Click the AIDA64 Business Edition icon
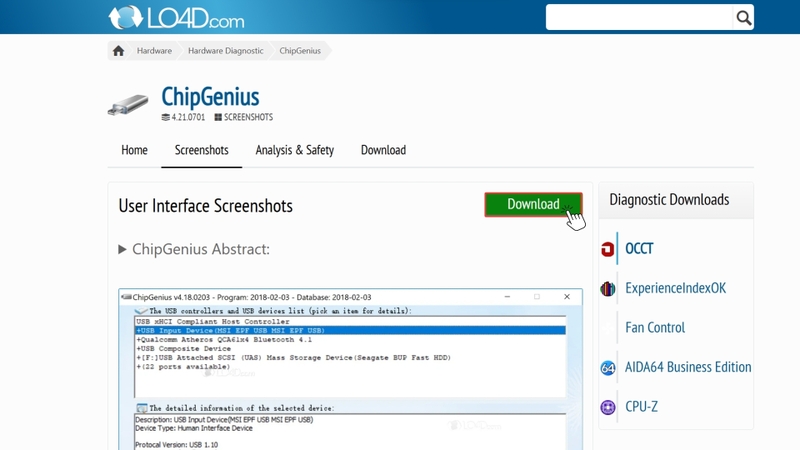This screenshot has height=450, width=800. (x=608, y=367)
